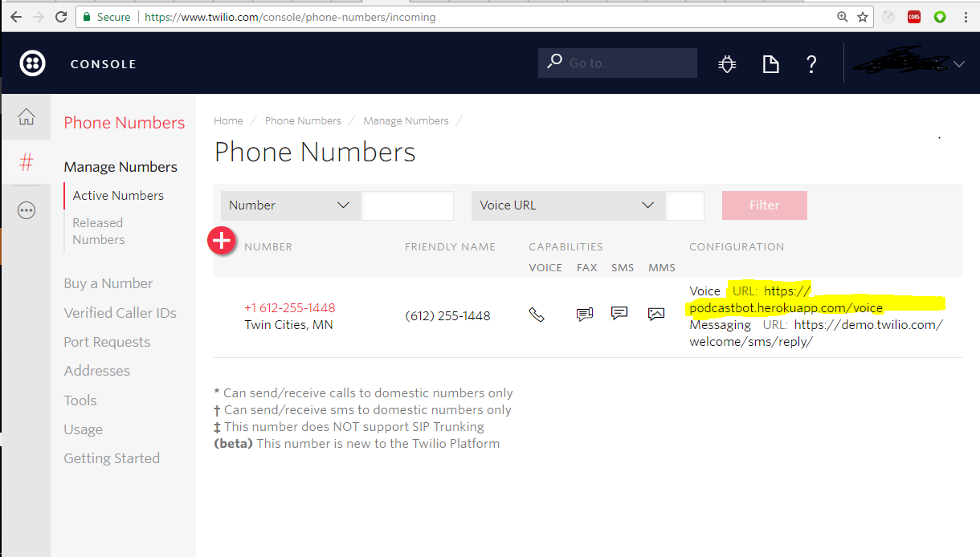Click the friendly name (612) 255-1448
Viewport: 980px width, 557px height.
[x=447, y=316]
